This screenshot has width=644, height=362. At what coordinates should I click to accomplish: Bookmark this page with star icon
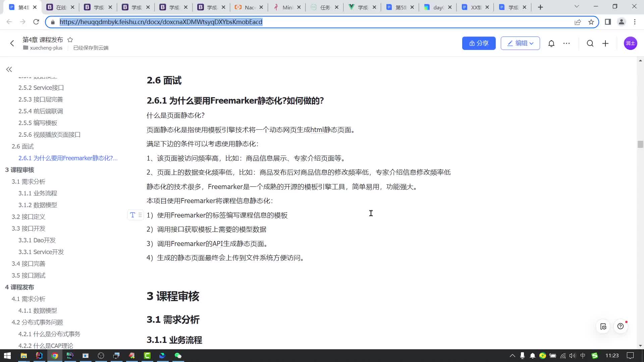pos(591,22)
